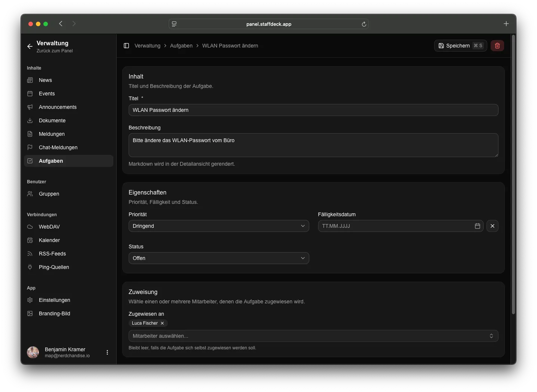Open a new browser tab
The image size is (537, 392).
[506, 24]
